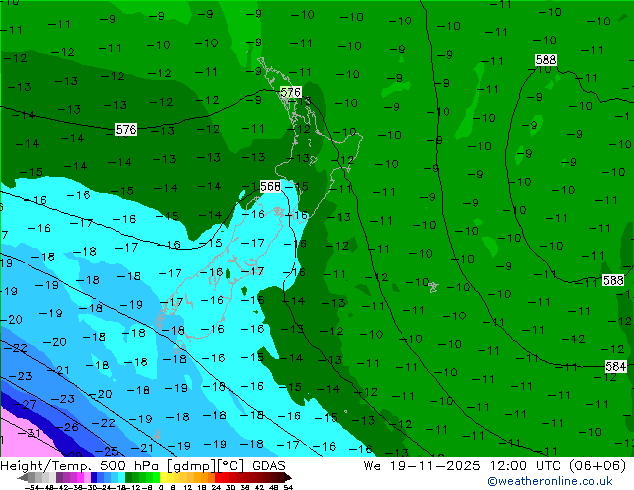Click the 584 contour label at right edge

pos(615,366)
